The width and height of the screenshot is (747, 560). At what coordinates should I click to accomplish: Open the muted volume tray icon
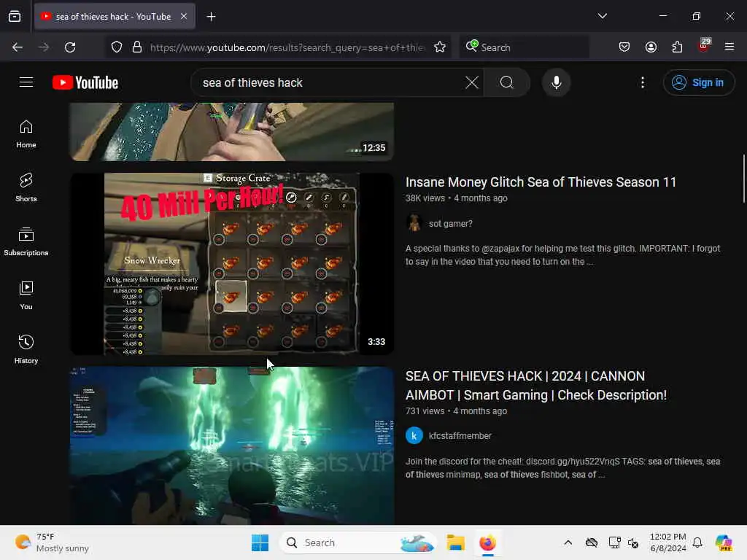633,542
